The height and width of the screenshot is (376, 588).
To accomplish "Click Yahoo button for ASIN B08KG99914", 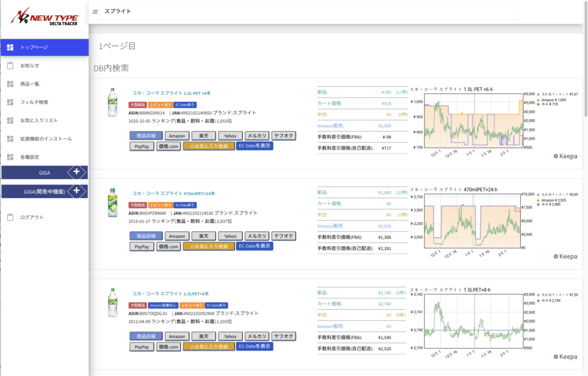I will pyautogui.click(x=230, y=136).
